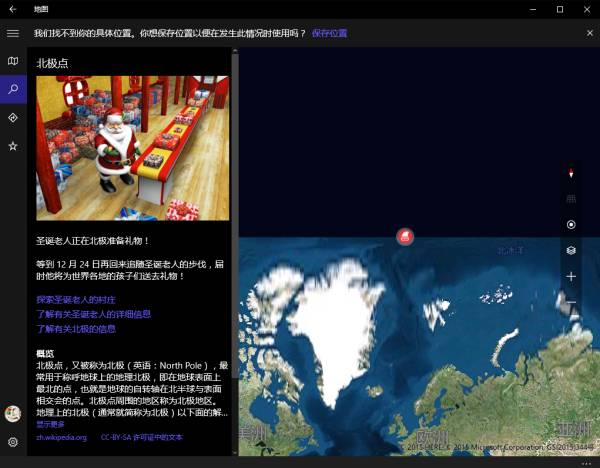This screenshot has height=468, width=600.
Task: Open the 了解有关圣诞老人的详细信息 link
Action: pyautogui.click(x=93, y=314)
